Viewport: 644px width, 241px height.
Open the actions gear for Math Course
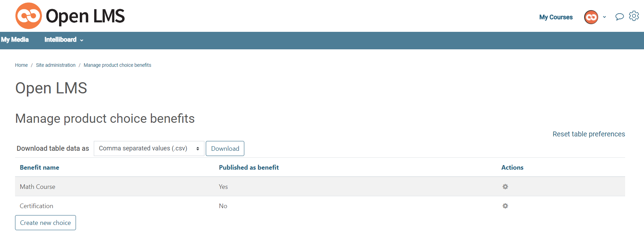[x=505, y=186]
